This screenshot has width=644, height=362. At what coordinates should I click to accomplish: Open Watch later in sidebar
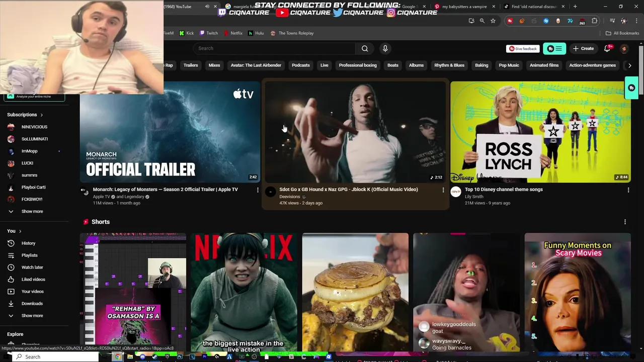[x=34, y=267]
